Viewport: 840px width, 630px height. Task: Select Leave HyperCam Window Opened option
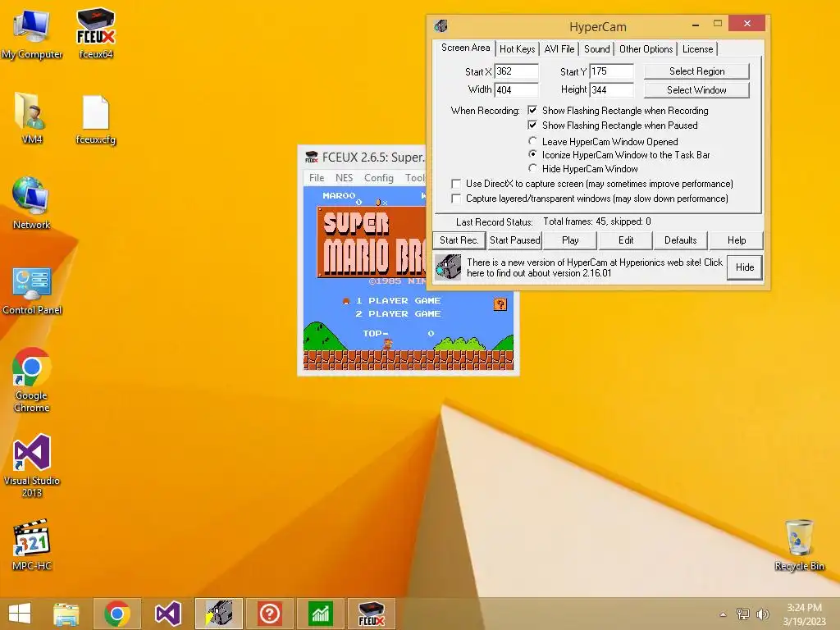click(532, 141)
